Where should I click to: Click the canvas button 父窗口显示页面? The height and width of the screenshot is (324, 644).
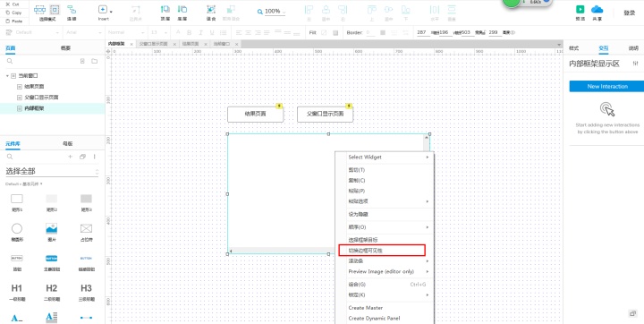[326, 115]
